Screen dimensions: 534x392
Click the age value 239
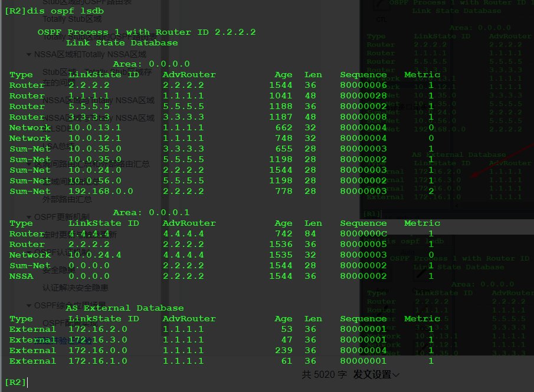pyautogui.click(x=284, y=350)
